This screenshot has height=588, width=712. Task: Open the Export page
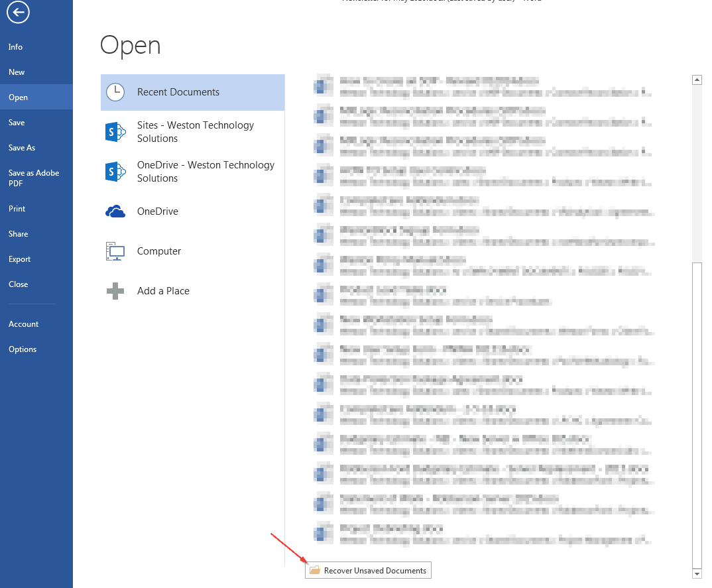[36, 259]
